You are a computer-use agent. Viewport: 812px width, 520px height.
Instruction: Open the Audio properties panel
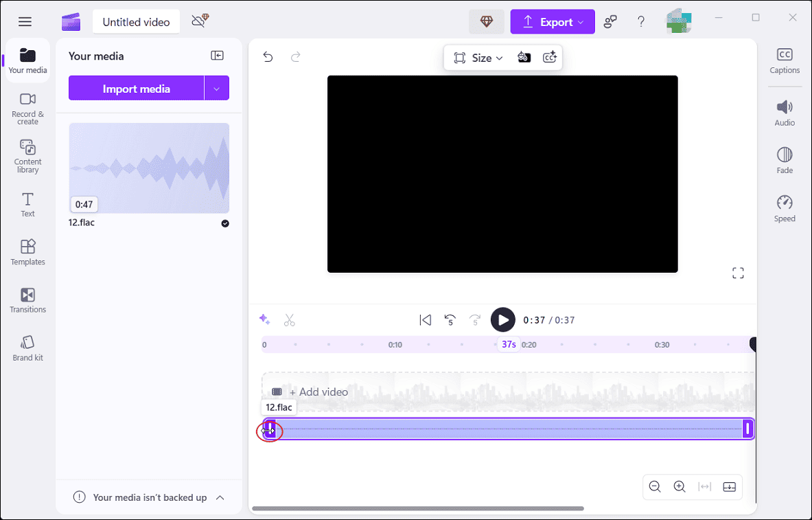[785, 113]
